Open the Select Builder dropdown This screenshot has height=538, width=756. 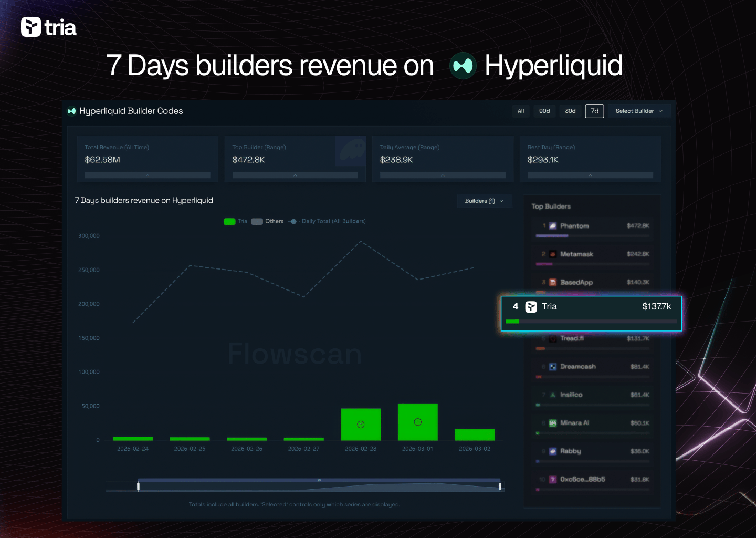pos(639,111)
